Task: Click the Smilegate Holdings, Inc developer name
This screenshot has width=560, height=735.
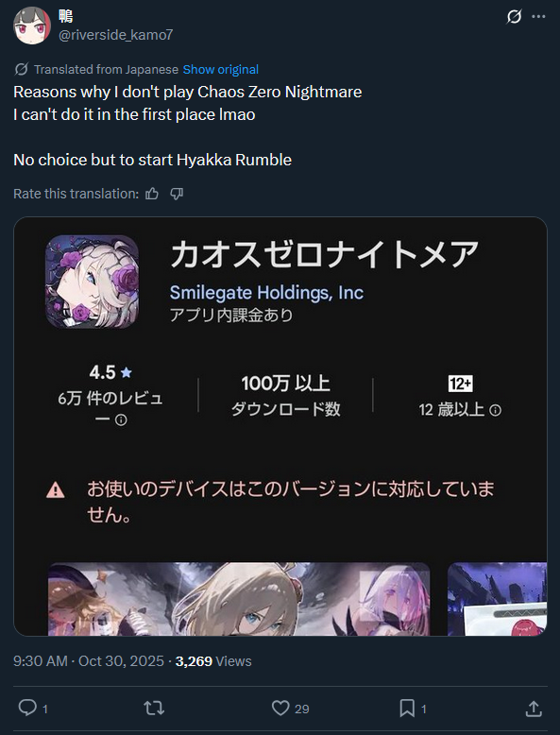Action: coord(266,293)
